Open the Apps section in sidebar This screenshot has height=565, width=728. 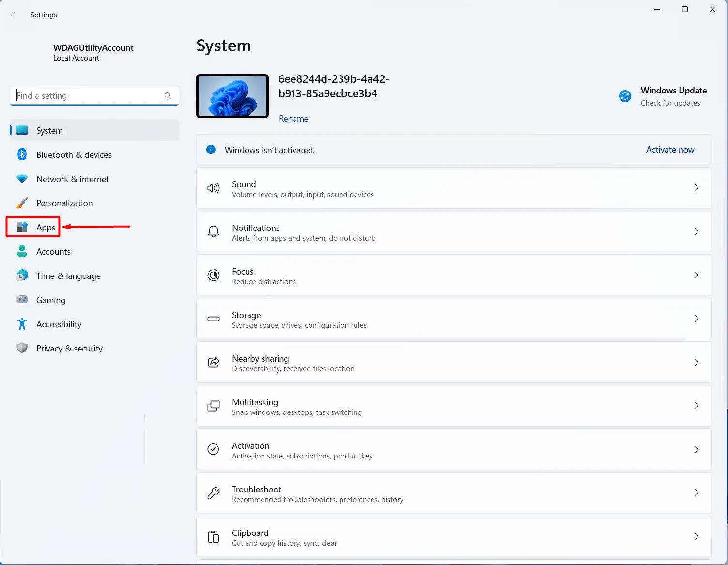[x=46, y=227]
